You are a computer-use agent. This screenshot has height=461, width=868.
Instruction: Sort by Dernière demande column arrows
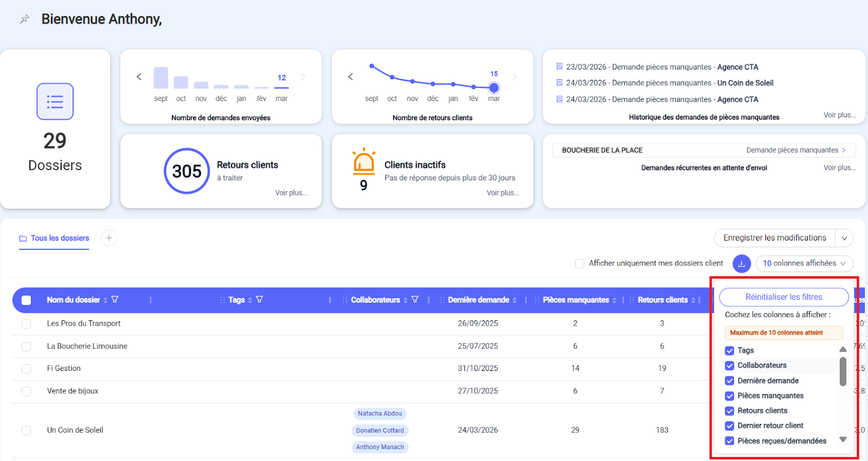pos(514,300)
